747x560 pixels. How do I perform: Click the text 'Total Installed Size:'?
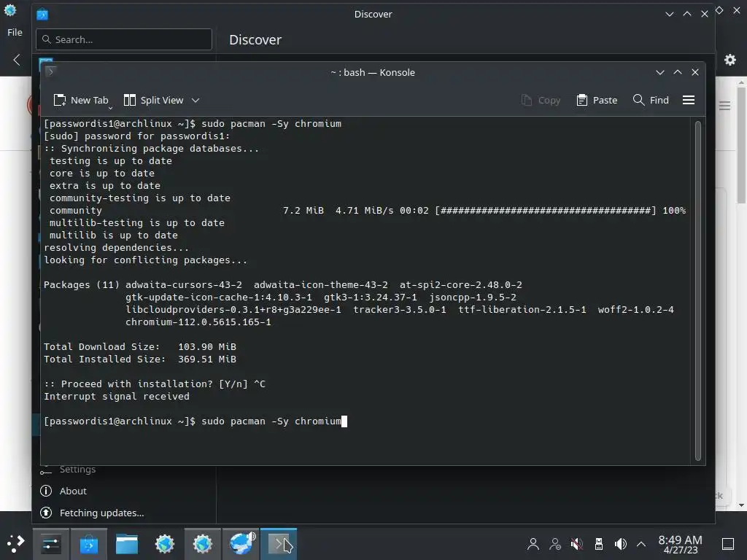pos(104,359)
